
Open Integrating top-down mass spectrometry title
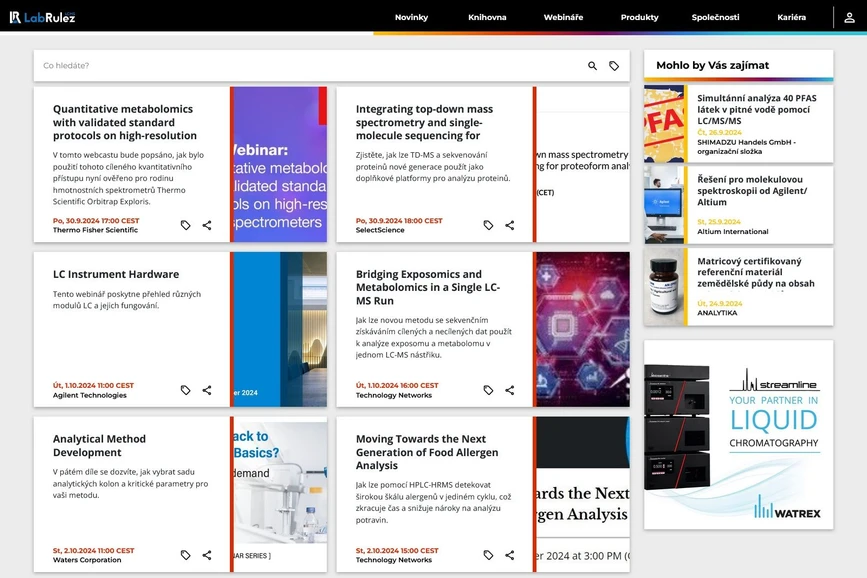(x=424, y=122)
